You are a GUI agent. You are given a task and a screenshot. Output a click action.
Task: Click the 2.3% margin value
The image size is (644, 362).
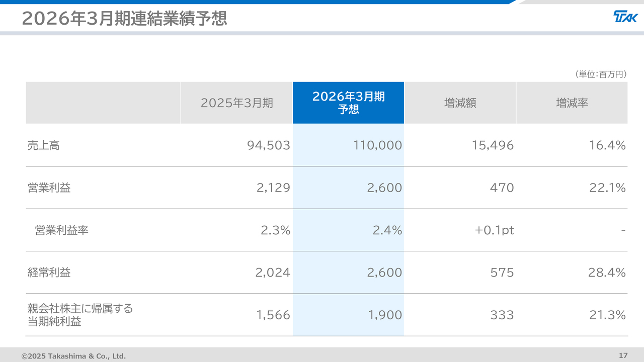click(x=275, y=230)
